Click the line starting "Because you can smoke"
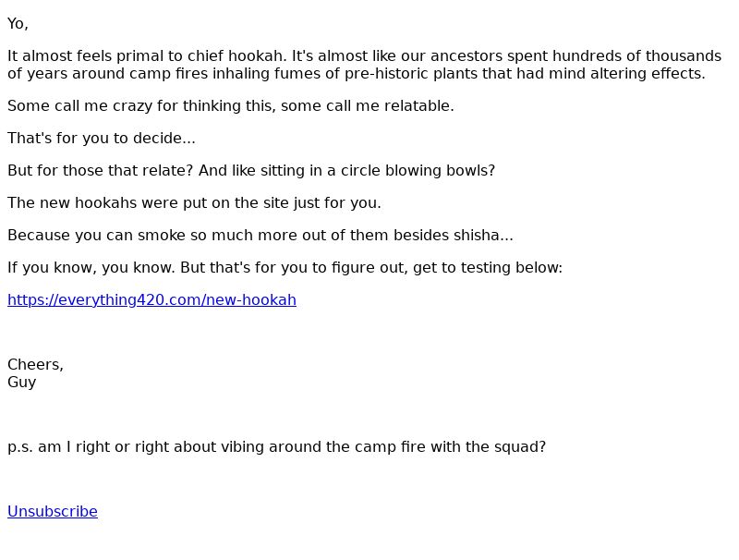 pos(260,236)
